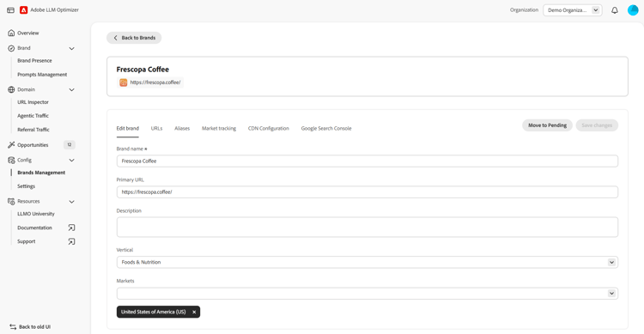Open the Organization dropdown

(573, 10)
